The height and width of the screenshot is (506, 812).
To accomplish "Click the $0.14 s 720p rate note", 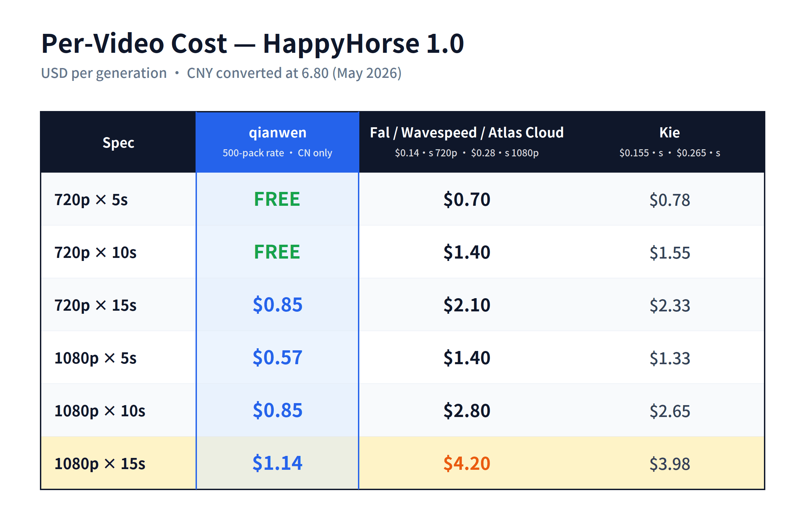I will point(426,153).
